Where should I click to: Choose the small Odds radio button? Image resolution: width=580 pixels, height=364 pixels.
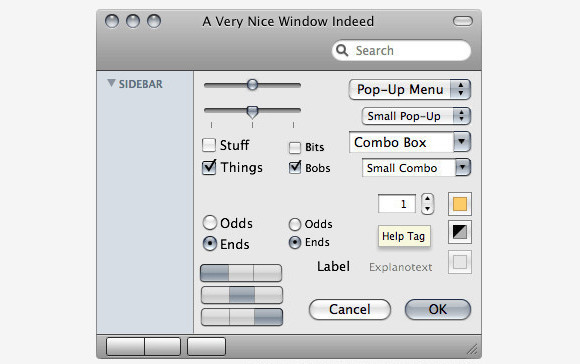click(295, 224)
